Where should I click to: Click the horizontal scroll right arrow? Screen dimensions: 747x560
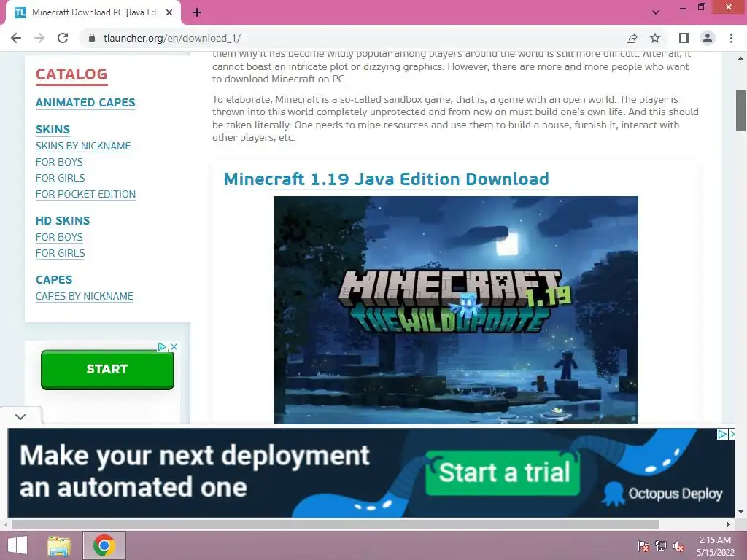tap(729, 524)
